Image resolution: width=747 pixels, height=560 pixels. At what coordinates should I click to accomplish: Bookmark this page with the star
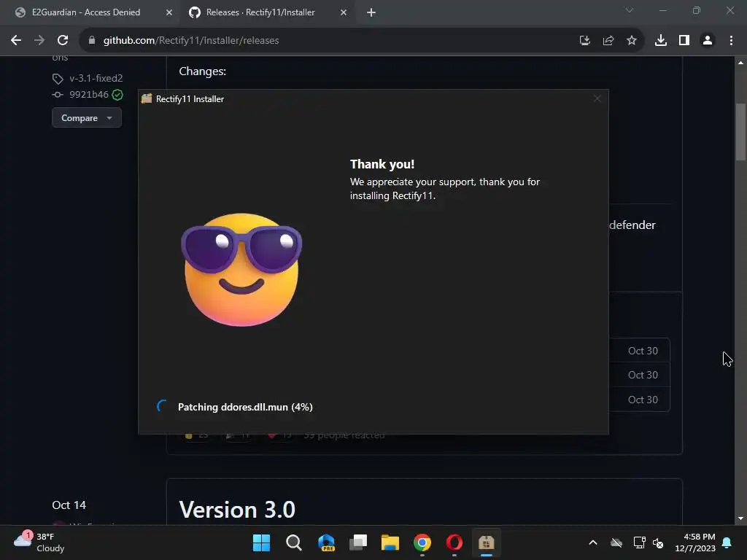(632, 41)
